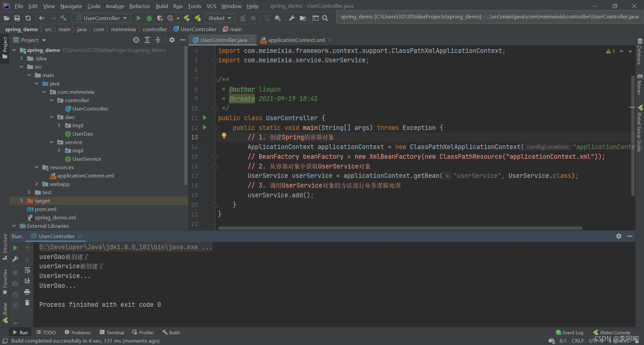
Task: Expand the .idea folder
Action: click(21, 58)
